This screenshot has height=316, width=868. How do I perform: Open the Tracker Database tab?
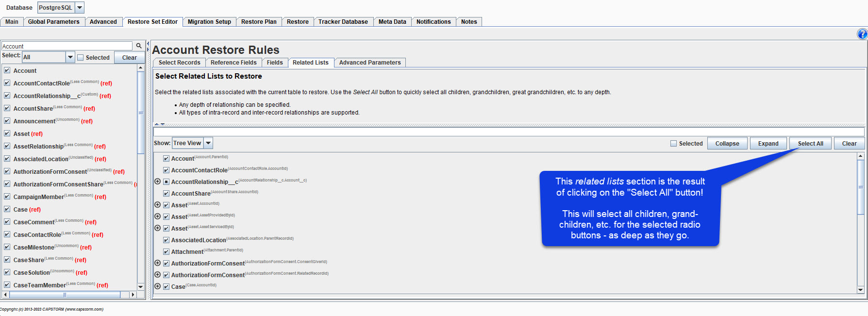tap(343, 22)
